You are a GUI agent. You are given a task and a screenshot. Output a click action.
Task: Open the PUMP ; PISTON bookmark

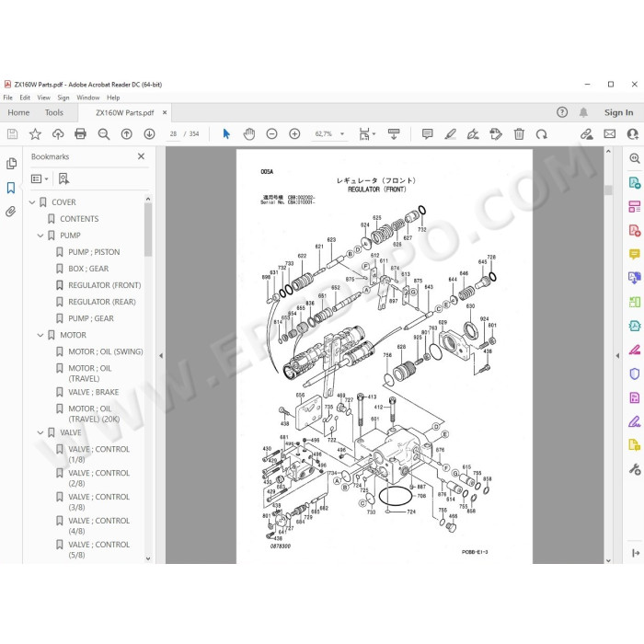click(94, 252)
